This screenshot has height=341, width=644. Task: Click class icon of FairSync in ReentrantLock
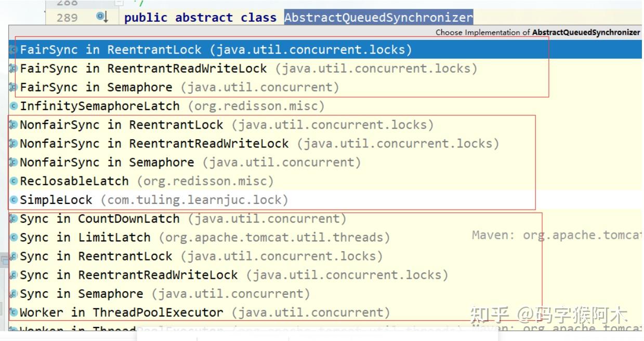click(x=14, y=50)
